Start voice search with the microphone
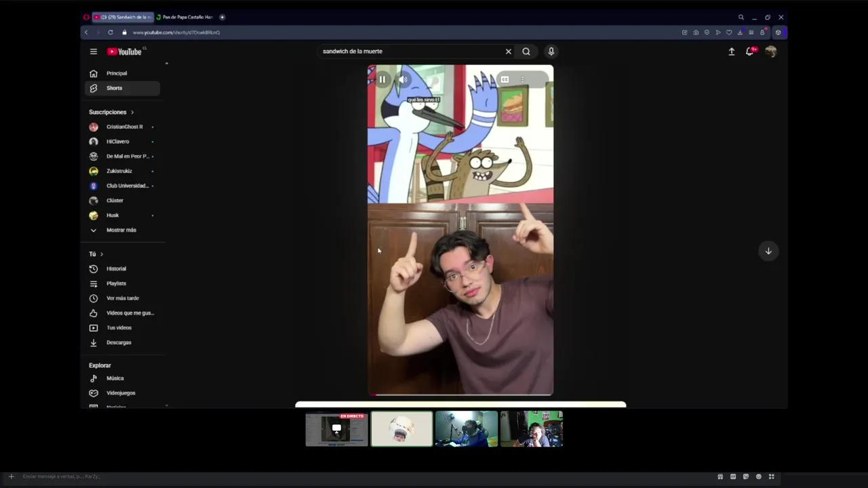This screenshot has width=868, height=488. (x=551, y=52)
